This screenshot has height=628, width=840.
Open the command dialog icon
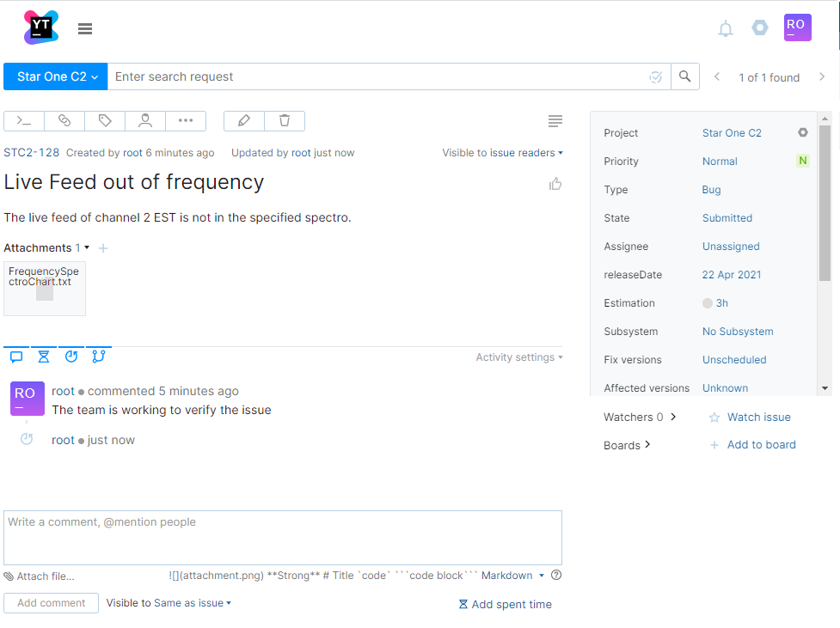(24, 121)
